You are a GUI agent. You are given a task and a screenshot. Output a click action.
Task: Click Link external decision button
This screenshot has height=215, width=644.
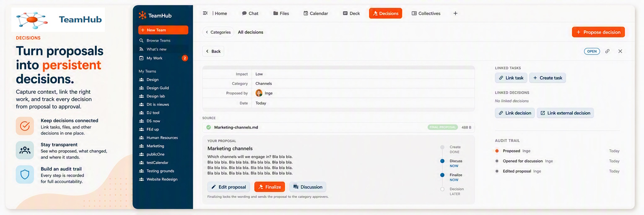[565, 113]
